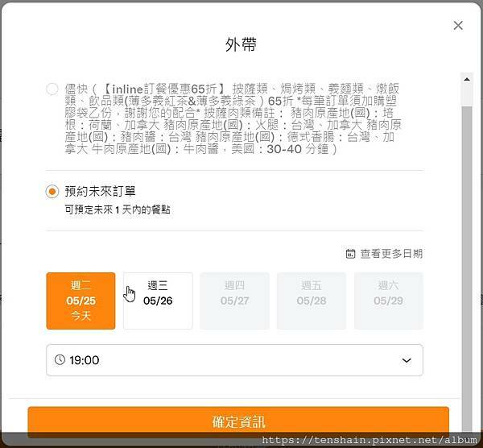Screen dimensions: 483x448
Task: Click the 週五 05/28 date tile
Action: pos(312,301)
